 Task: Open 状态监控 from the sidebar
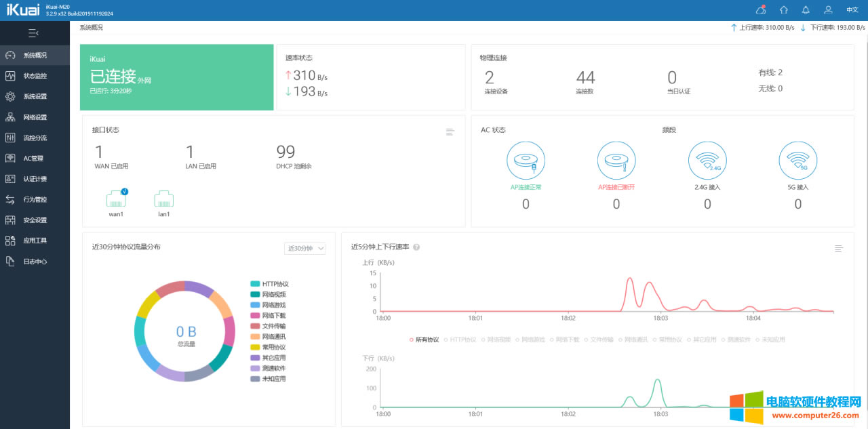coord(35,76)
